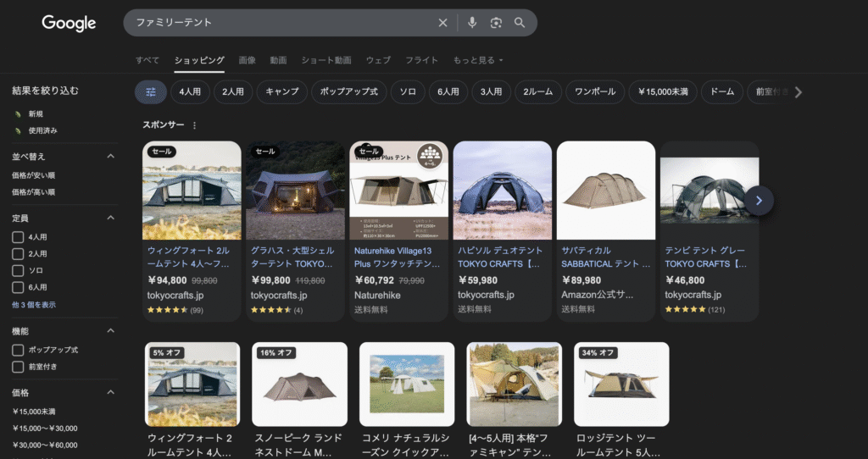Open ウィングフォート sponsored tent thumbnail

tap(192, 191)
